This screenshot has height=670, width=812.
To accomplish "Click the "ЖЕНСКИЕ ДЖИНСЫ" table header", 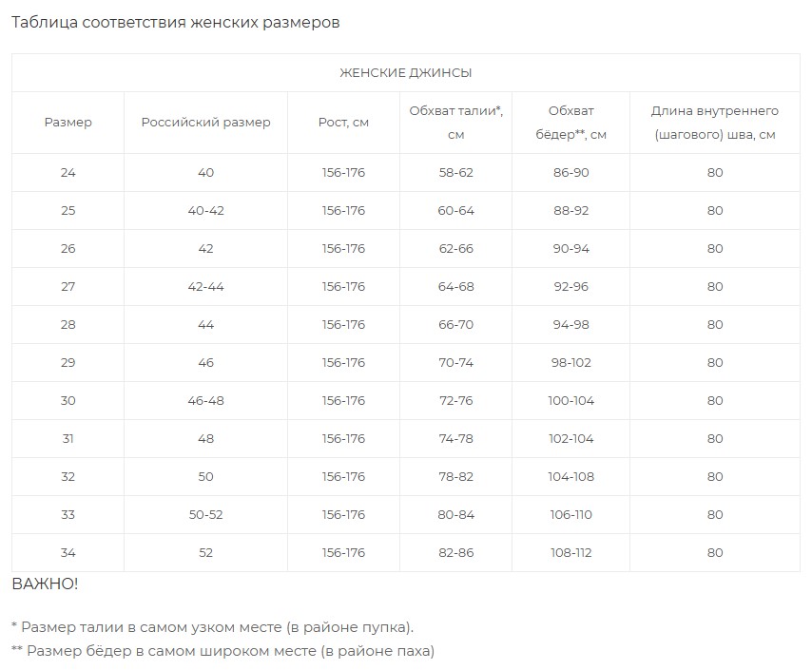I will click(x=405, y=73).
